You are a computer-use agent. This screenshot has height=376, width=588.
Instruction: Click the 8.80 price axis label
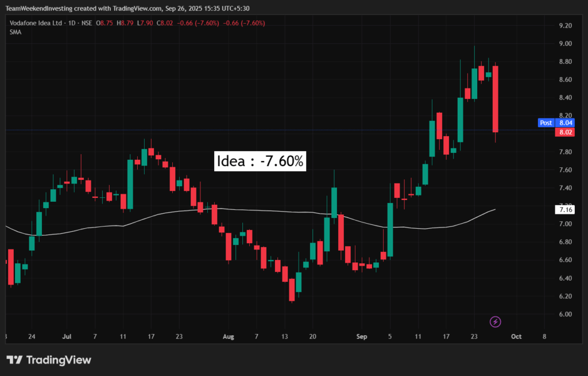pyautogui.click(x=565, y=62)
